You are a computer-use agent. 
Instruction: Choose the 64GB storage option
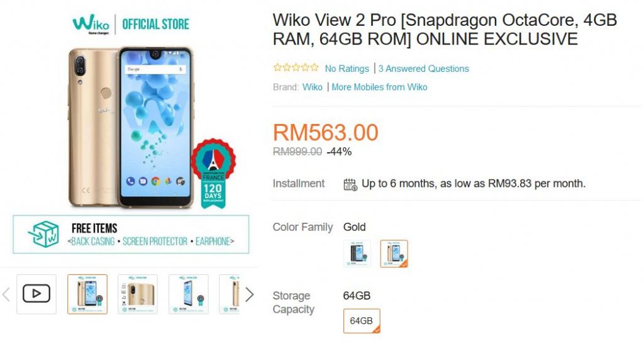point(362,321)
